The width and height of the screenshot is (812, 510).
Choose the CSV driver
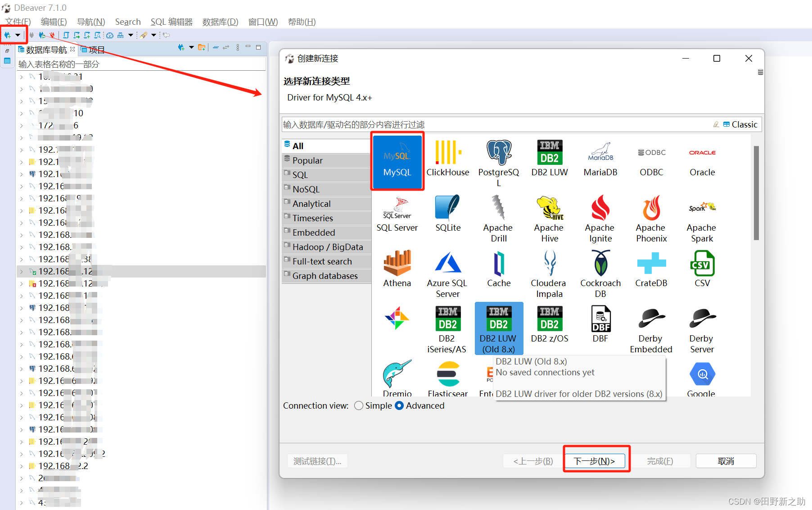pyautogui.click(x=702, y=269)
